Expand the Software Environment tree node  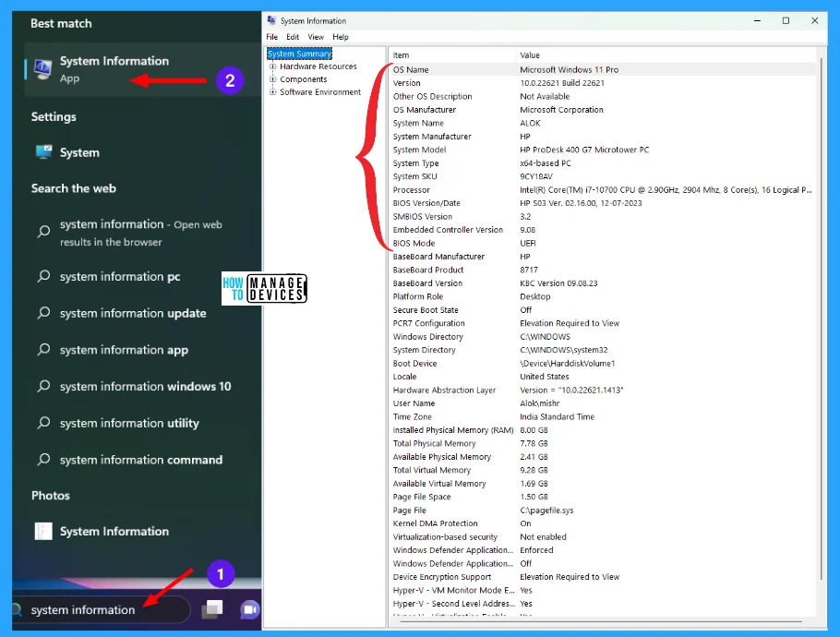click(x=272, y=92)
